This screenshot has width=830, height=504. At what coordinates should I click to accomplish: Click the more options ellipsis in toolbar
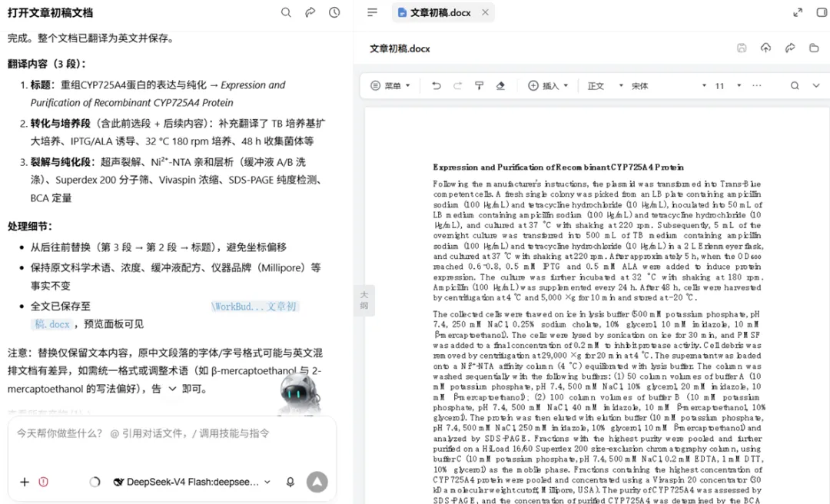coord(757,86)
